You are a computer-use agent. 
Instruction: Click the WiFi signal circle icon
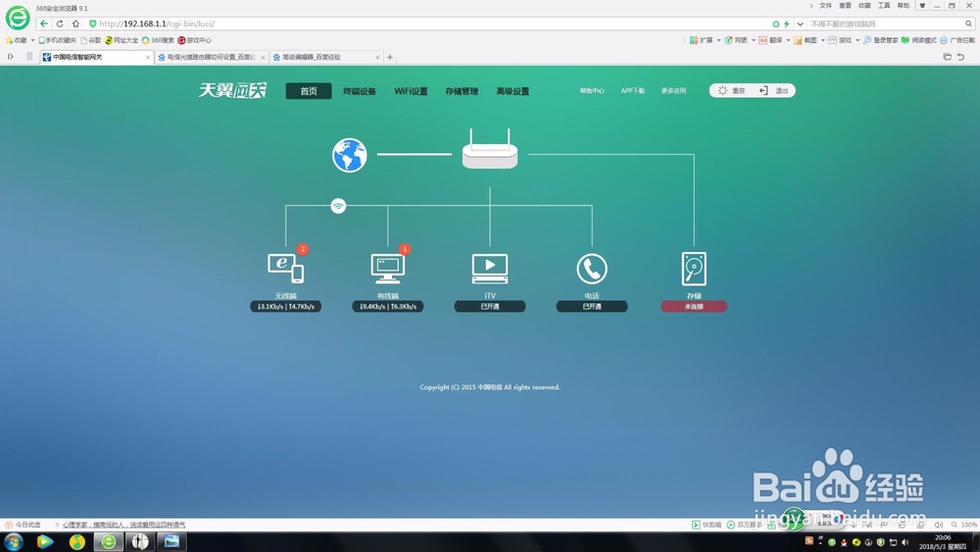click(x=338, y=206)
